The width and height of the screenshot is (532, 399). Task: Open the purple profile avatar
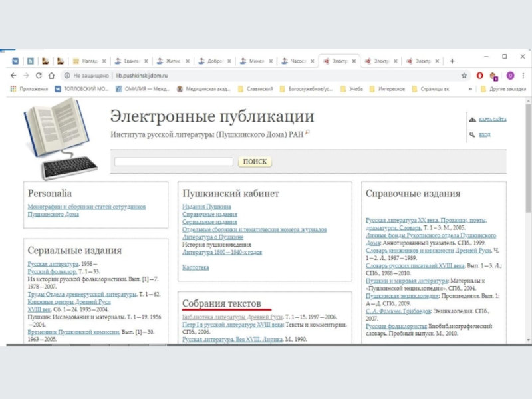coord(510,76)
